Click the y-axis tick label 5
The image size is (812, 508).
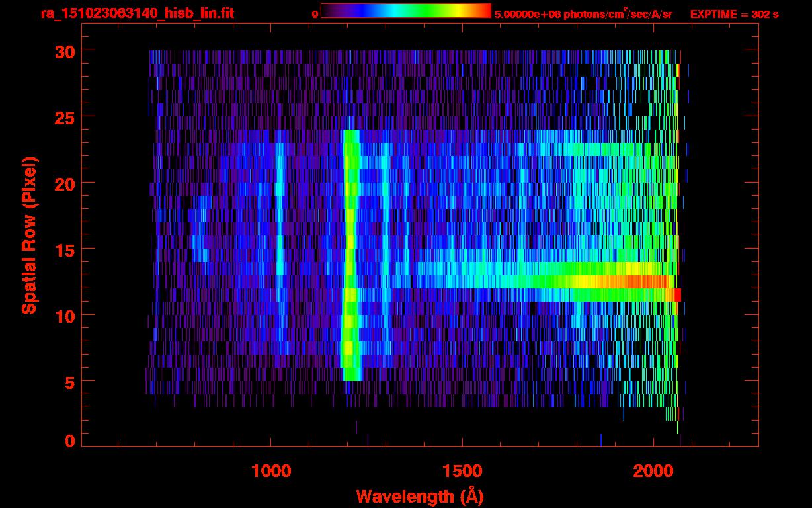pos(69,382)
